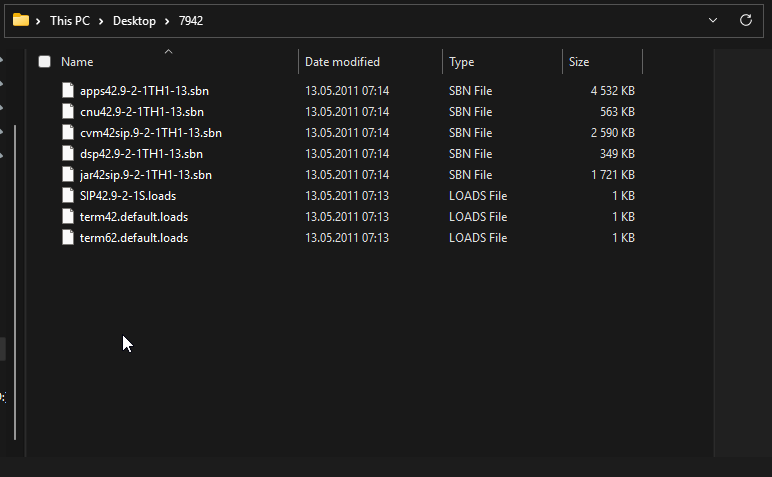
Task: Click the refresh icon in address bar
Action: pos(745,20)
